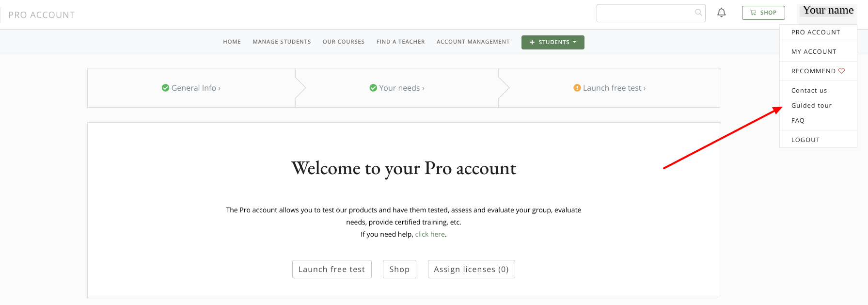This screenshot has height=305, width=868.
Task: Select Find a Teacher in navigation
Action: click(400, 42)
